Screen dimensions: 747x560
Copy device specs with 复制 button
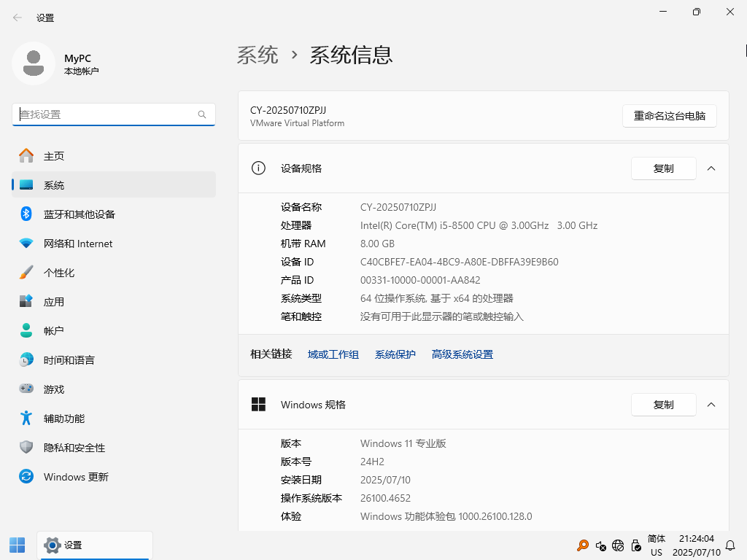tap(664, 168)
